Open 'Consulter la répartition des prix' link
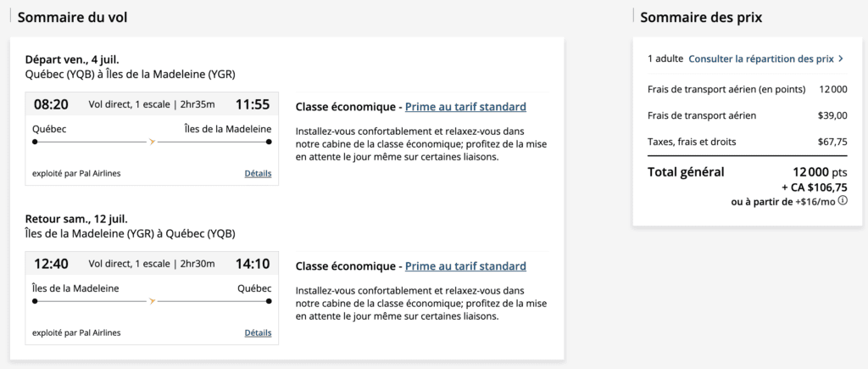Viewport: 868px width, 369px height. [761, 59]
